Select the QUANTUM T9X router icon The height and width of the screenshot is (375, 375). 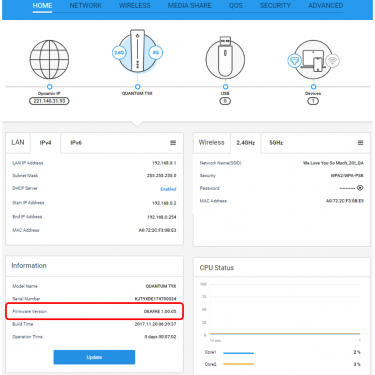coord(137,51)
